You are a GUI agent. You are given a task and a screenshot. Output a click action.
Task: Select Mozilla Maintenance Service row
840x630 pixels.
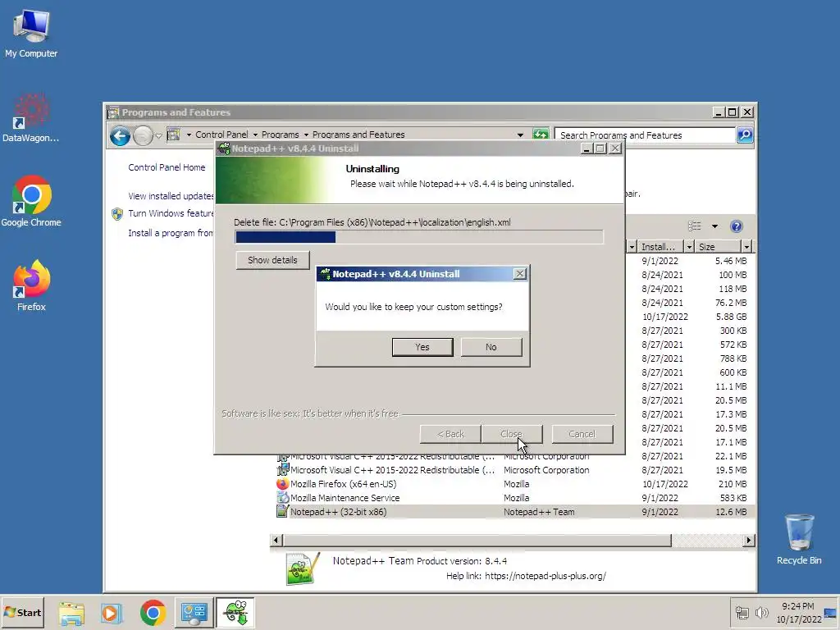pyautogui.click(x=514, y=498)
